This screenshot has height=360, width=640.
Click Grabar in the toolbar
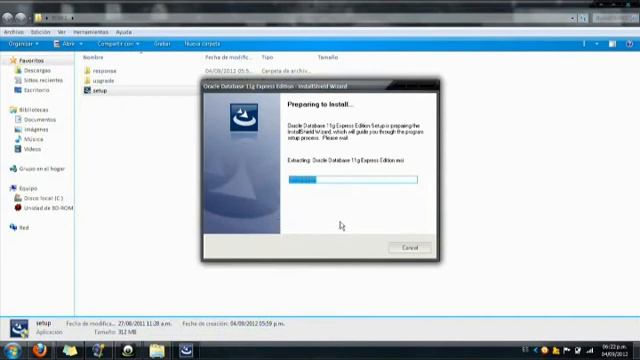[x=162, y=44]
